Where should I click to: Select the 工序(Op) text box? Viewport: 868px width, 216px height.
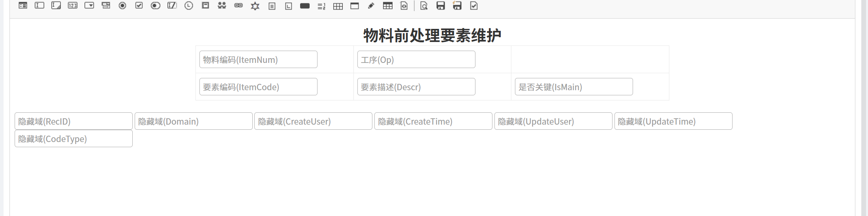point(416,59)
